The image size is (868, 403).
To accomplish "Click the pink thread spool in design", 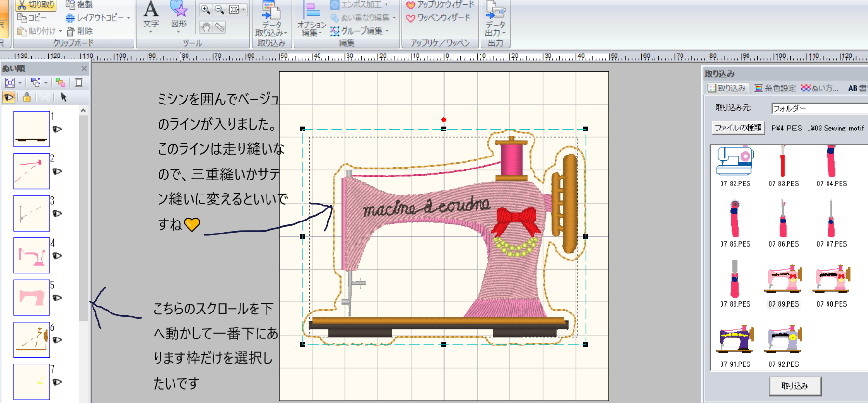I will point(512,159).
